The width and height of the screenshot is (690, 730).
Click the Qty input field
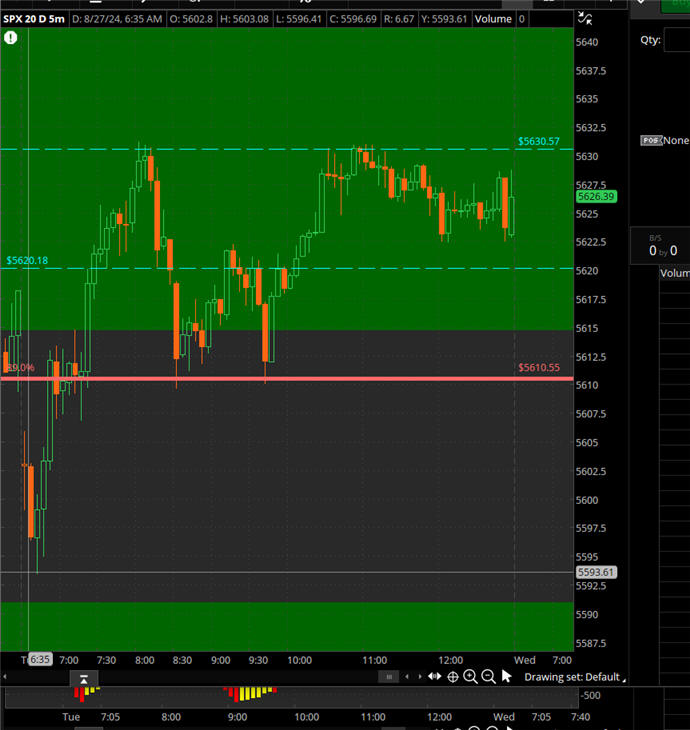pyautogui.click(x=677, y=40)
